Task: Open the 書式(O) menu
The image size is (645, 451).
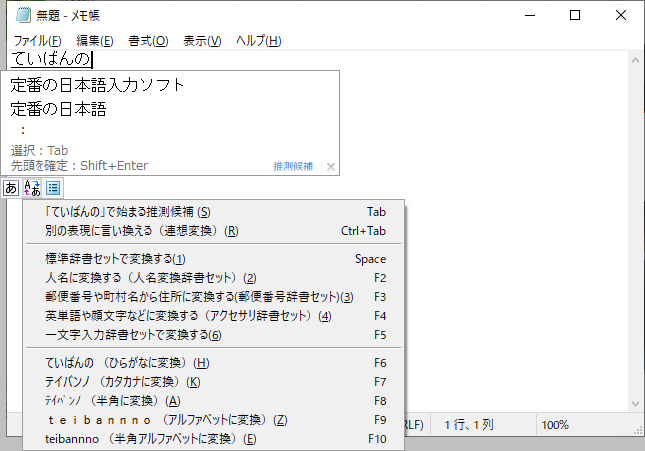Action: tap(148, 41)
